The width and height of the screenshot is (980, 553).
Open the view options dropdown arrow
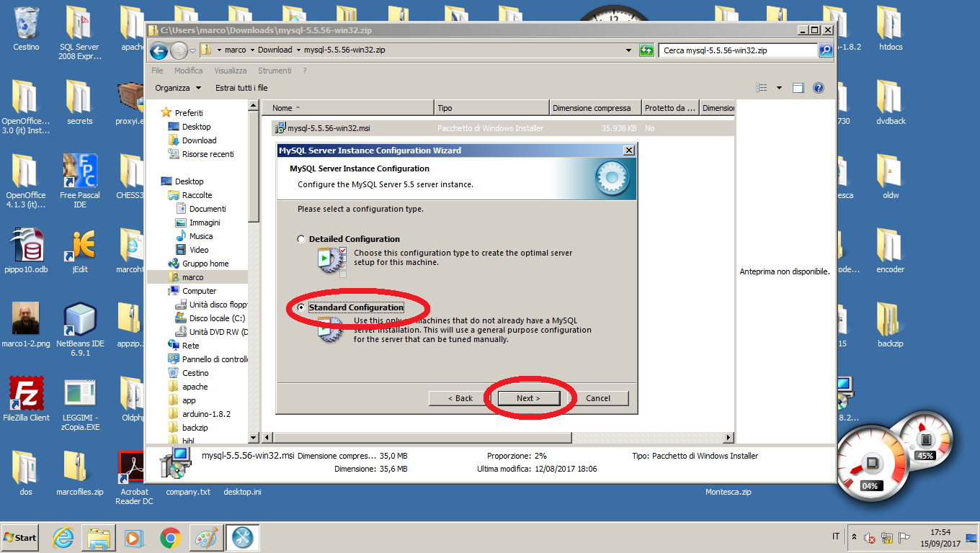[x=779, y=88]
